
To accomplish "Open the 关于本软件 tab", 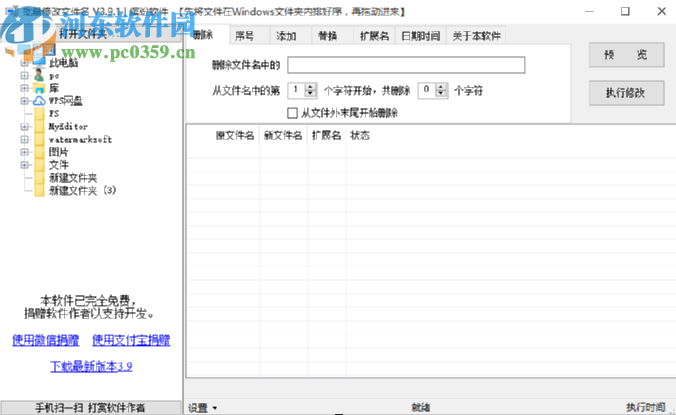I will (x=476, y=36).
